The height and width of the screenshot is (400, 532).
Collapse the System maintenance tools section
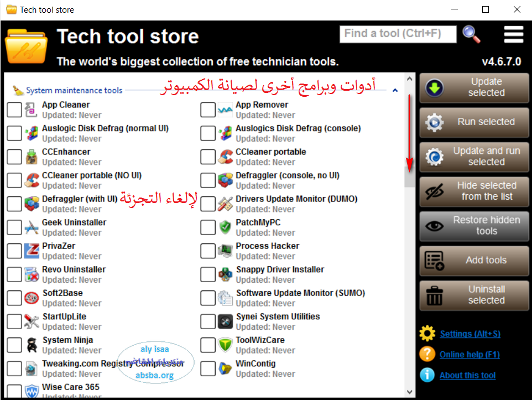pyautogui.click(x=395, y=90)
